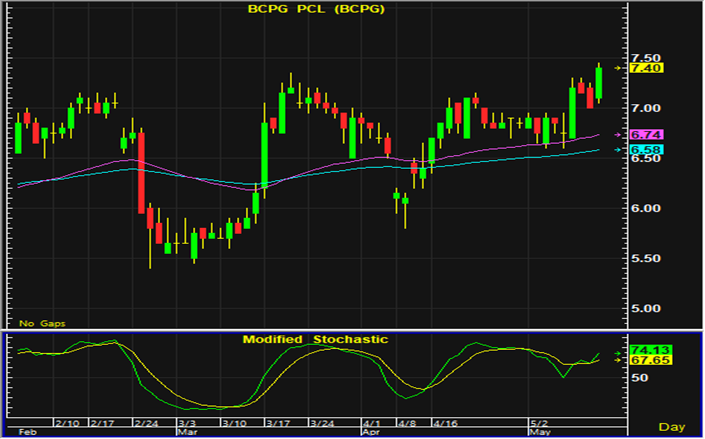Select the 3/3 date marker
The height and width of the screenshot is (439, 705).
[187, 423]
